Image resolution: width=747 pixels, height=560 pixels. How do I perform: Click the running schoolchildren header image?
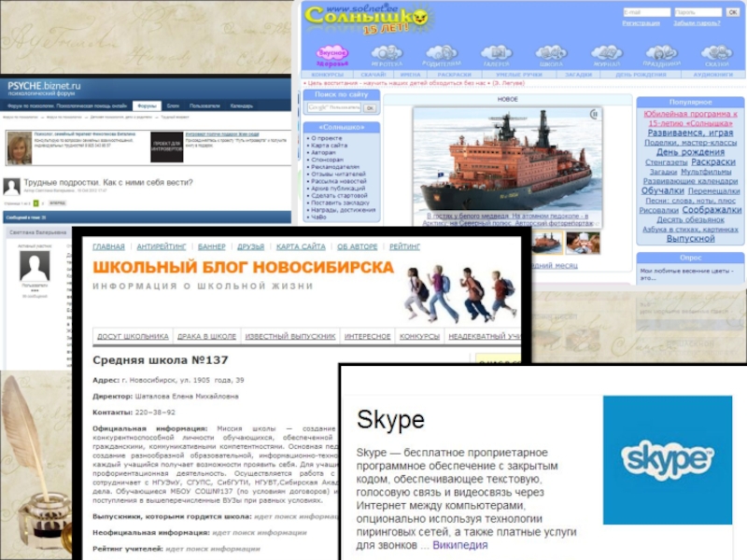tap(460, 294)
